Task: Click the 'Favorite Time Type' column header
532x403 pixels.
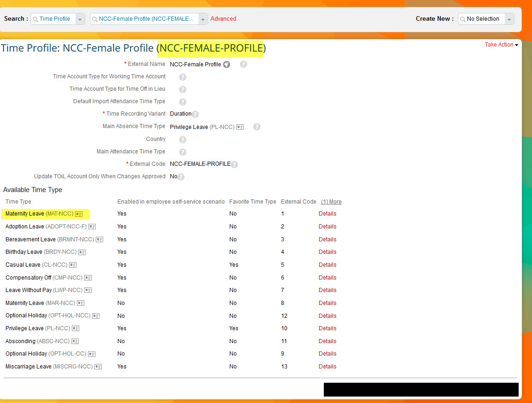Action: (x=253, y=202)
